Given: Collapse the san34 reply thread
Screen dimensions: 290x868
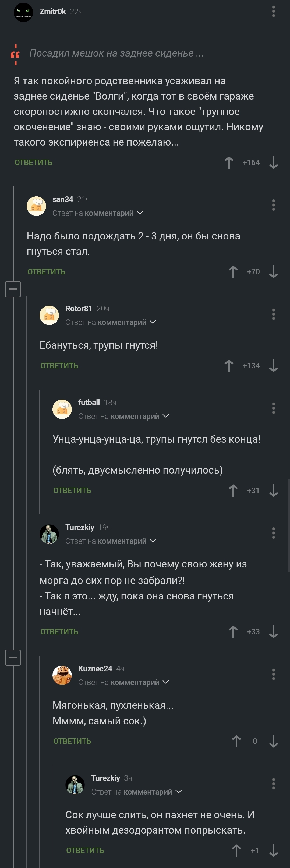Looking at the screenshot, I should [x=13, y=289].
